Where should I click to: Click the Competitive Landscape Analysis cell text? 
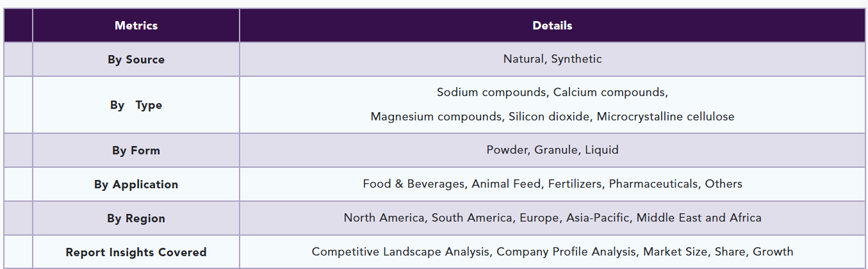[x=552, y=252]
